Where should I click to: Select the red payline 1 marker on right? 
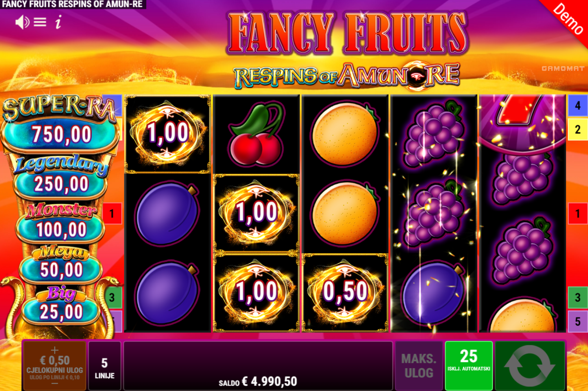point(578,213)
